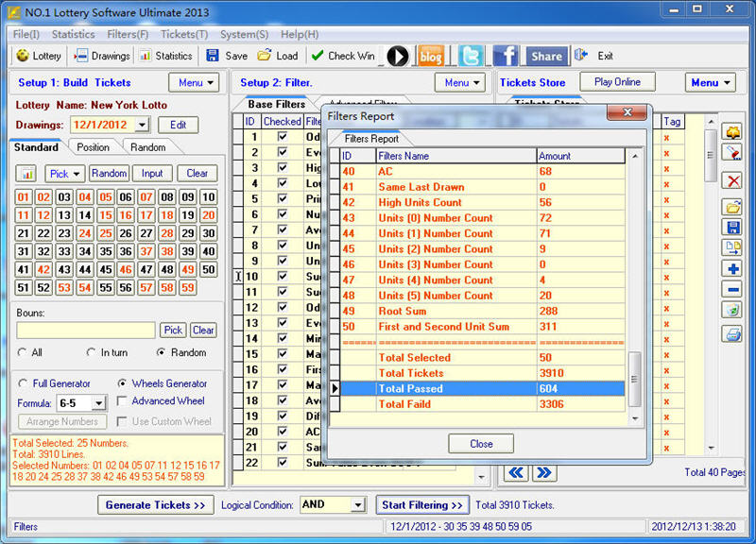Viewport: 756px width, 544px height.
Task: Click the Facebook icon in toolbar
Action: tap(506, 57)
